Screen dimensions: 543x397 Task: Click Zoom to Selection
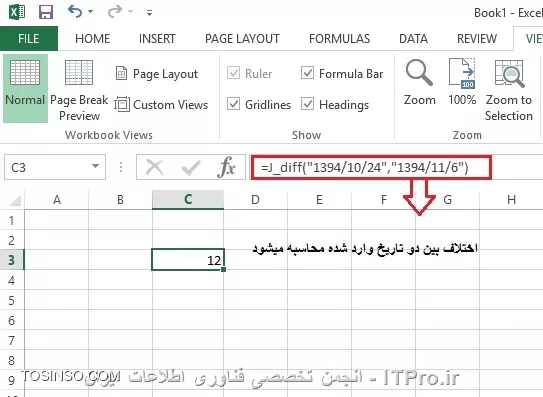[x=509, y=90]
